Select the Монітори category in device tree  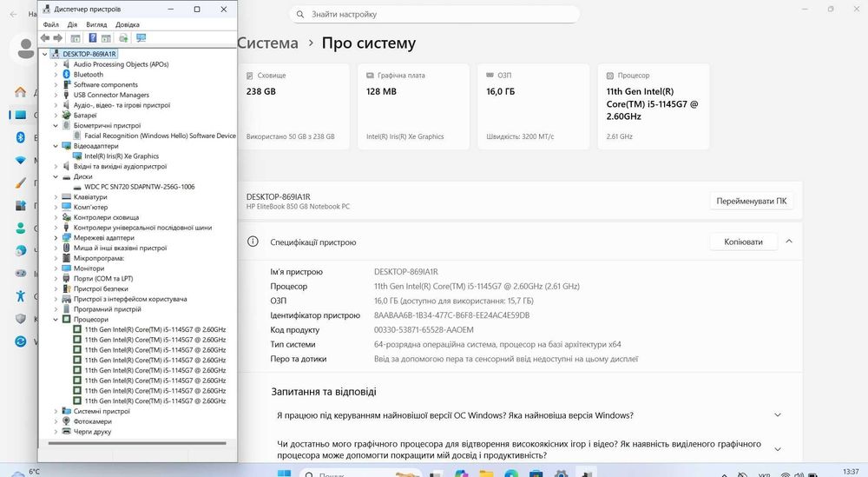coord(89,268)
